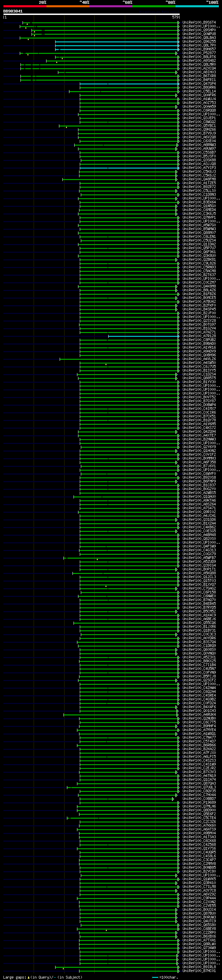The image size is (222, 980).
Task: Select hit UniRef100_C6J7U5
Action: coord(199,366)
